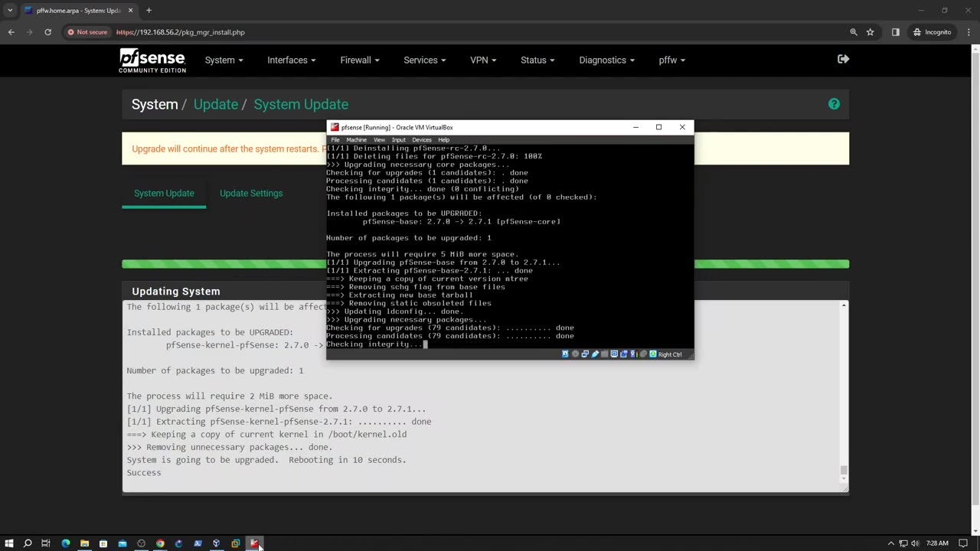Click the update log scrollbar thumb
The image size is (980, 551).
(x=844, y=470)
